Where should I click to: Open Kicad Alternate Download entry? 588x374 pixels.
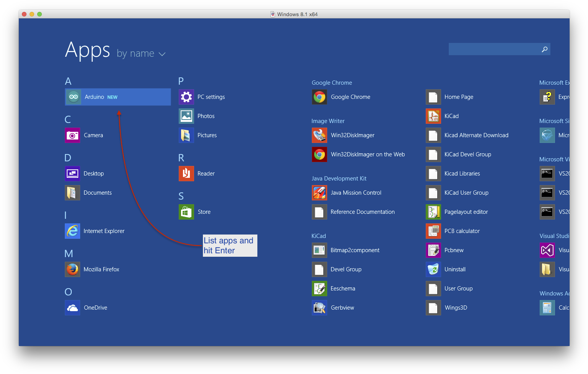tap(476, 135)
